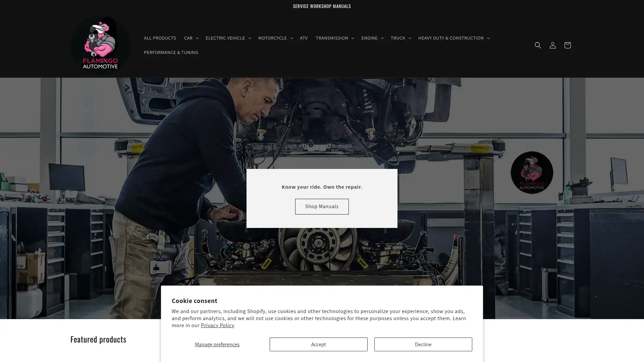Expand the CAR dropdown menu
Viewport: 644px width, 362px height.
pyautogui.click(x=191, y=38)
